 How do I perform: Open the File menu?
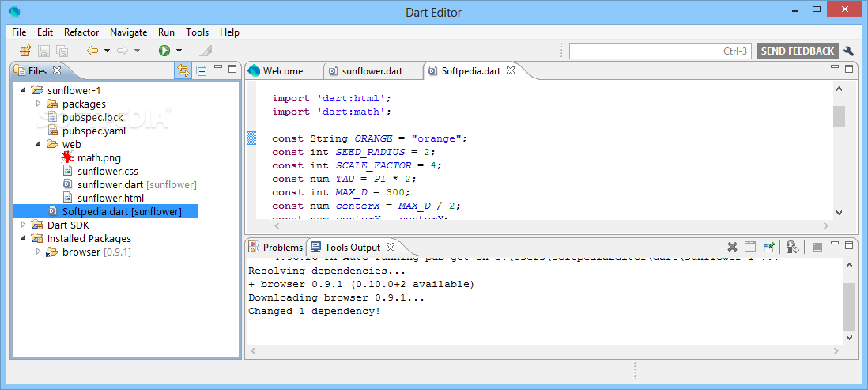19,32
